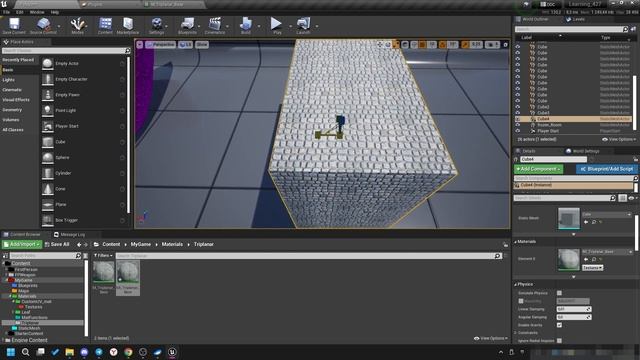Open the Lit view mode dropdown

click(x=185, y=44)
